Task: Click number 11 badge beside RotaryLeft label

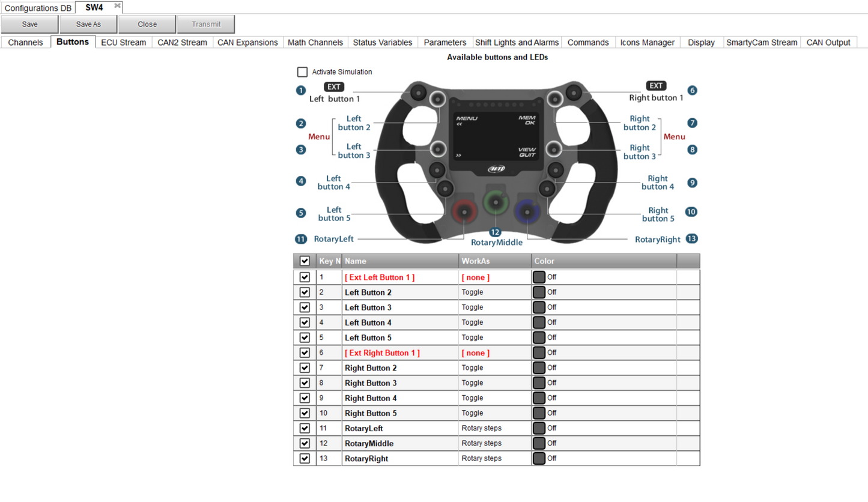Action: tap(301, 239)
